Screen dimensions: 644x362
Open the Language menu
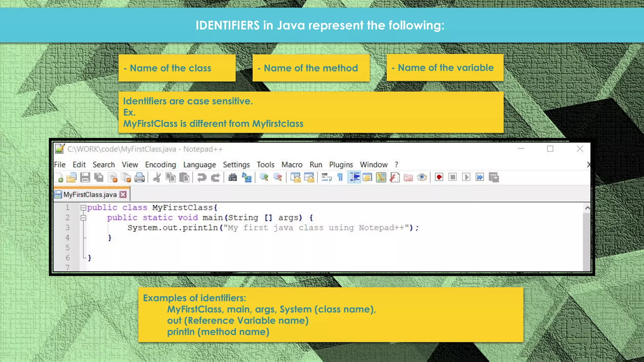(199, 165)
